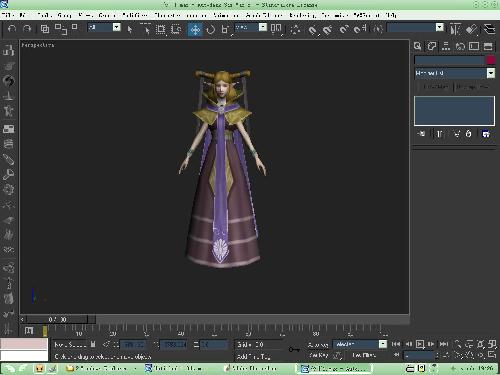The width and height of the screenshot is (500, 375).
Task: Toggle the 3D Snaps magnet button
Action: [313, 30]
